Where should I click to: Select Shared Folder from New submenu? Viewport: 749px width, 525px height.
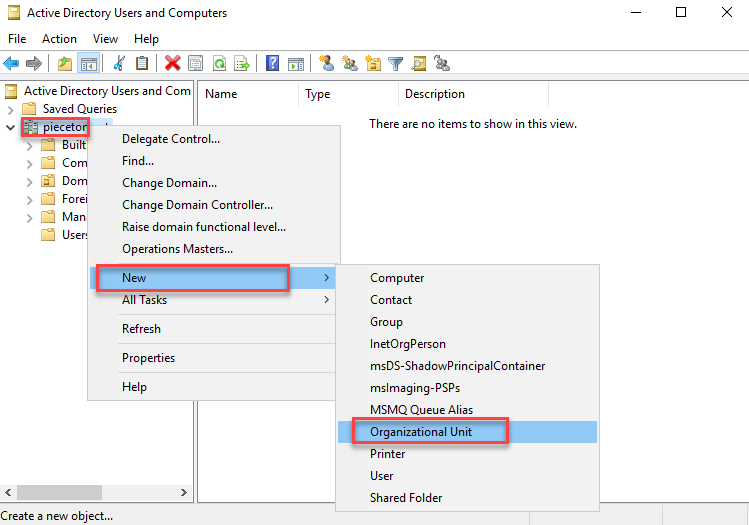(467, 498)
